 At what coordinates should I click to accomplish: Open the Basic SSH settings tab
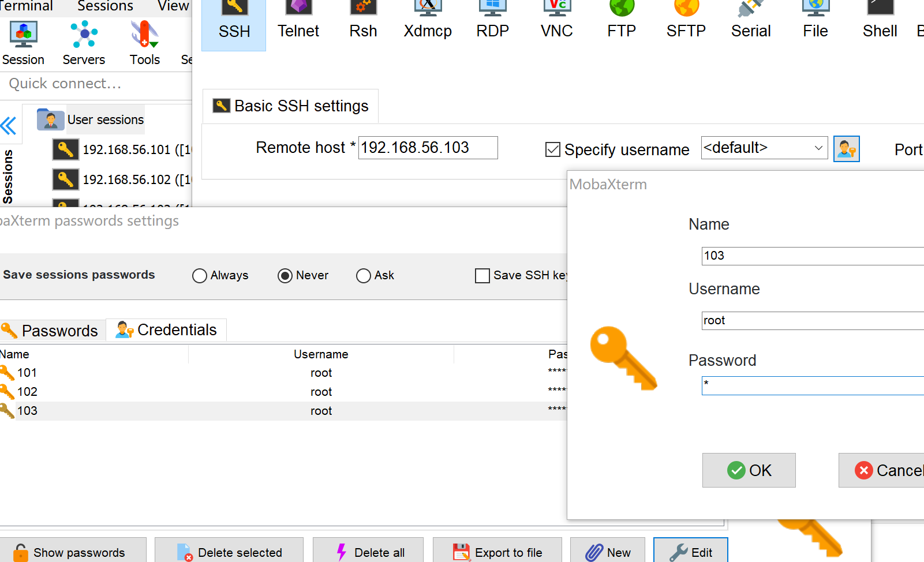pos(291,106)
